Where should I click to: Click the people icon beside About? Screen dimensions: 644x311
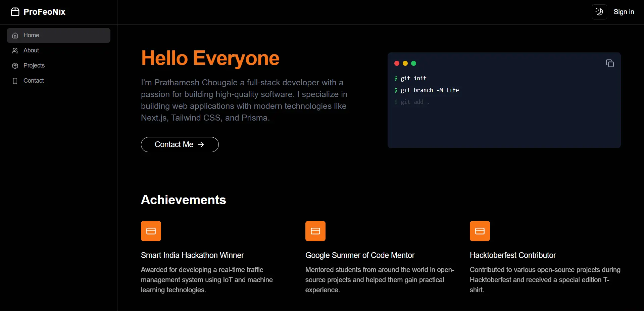[x=15, y=51]
